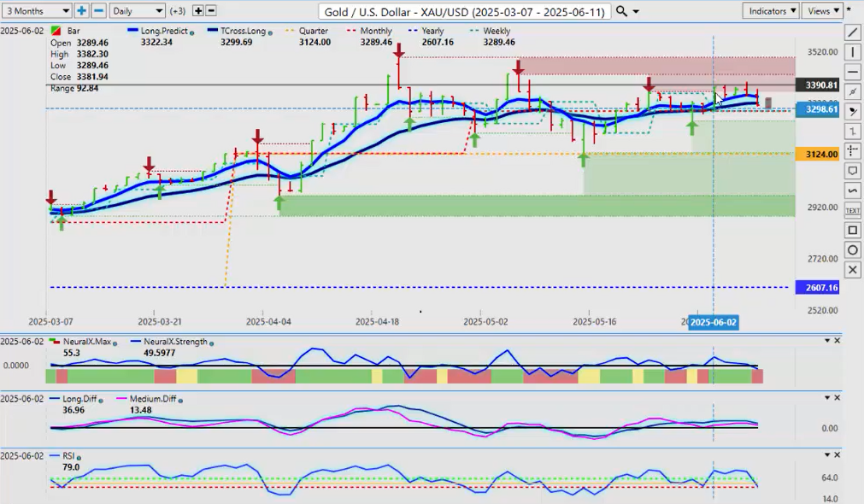Select the vertical line drawing tool
864x504 pixels.
coord(852,52)
